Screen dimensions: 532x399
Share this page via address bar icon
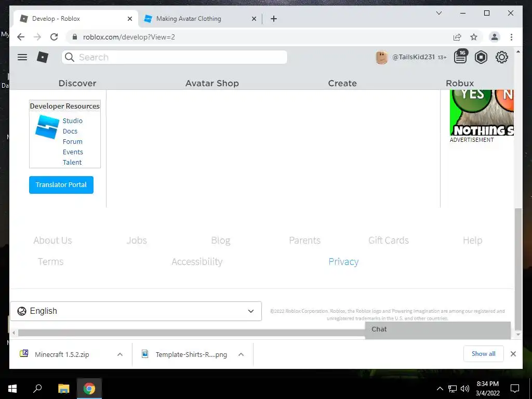(457, 37)
